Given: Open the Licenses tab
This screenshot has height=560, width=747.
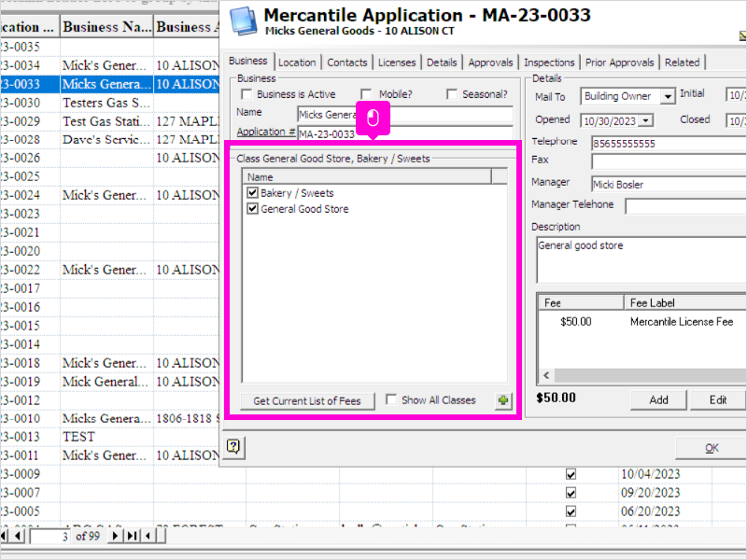Looking at the screenshot, I should (397, 63).
